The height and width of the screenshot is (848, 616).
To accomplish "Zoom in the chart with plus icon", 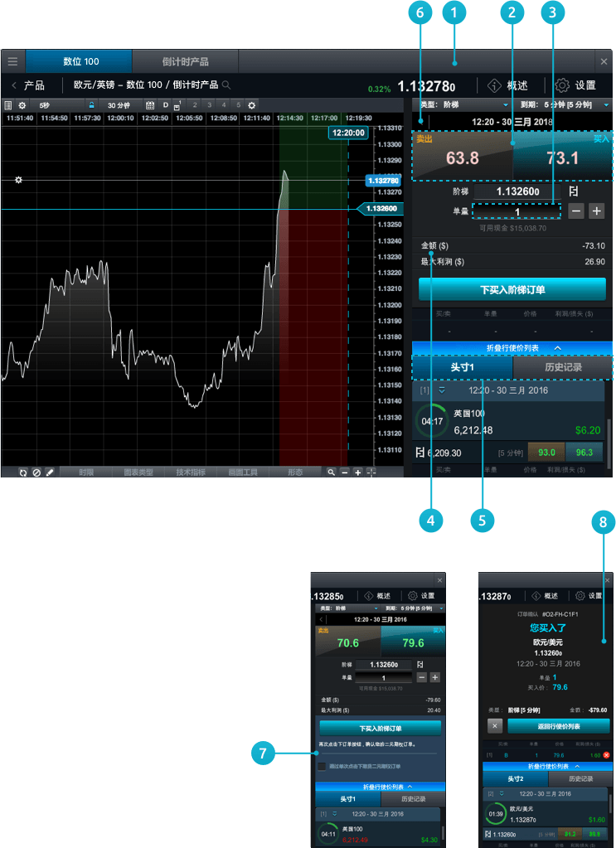I will pyautogui.click(x=357, y=472).
